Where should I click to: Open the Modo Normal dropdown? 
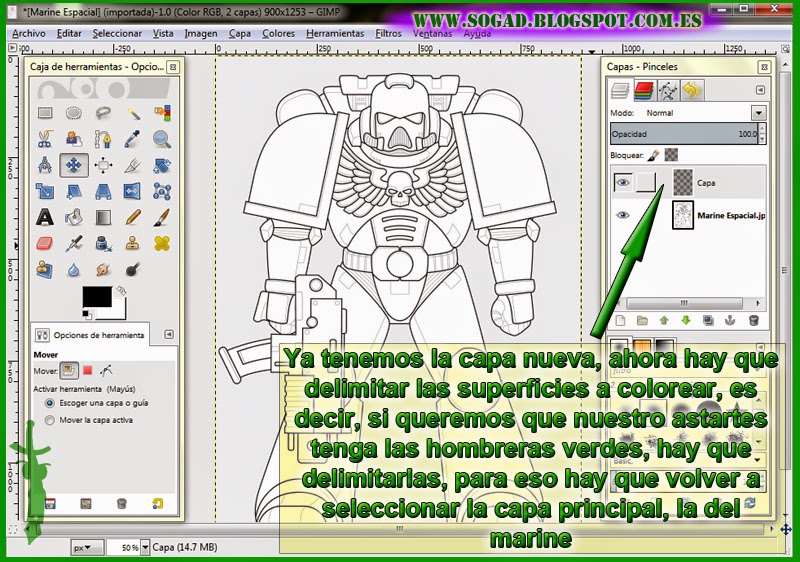click(758, 113)
